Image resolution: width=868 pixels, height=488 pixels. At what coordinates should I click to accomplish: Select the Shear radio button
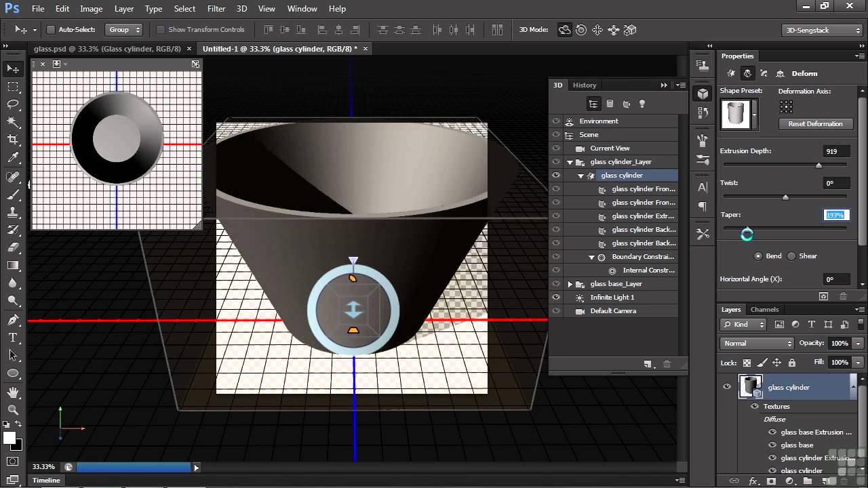coord(791,256)
